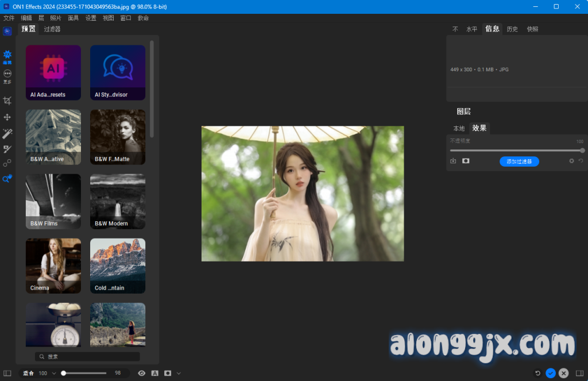Select the Masking Brush tool
The image size is (588, 381).
[7, 149]
